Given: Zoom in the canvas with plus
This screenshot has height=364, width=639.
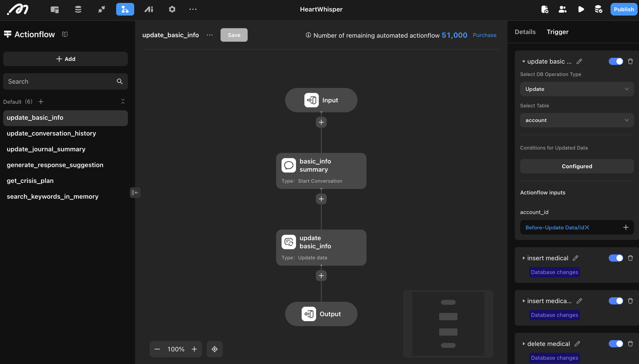Looking at the screenshot, I should [x=194, y=349].
